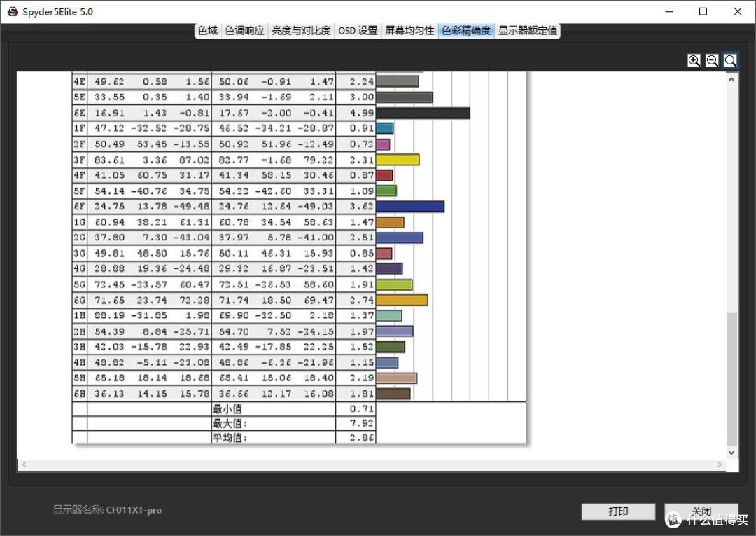Switch to the 色调响应 tab

coord(244,30)
